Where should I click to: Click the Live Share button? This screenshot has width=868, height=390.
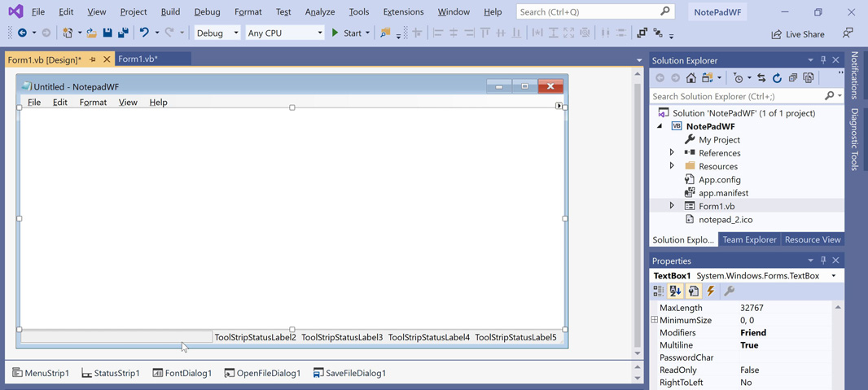pyautogui.click(x=797, y=34)
